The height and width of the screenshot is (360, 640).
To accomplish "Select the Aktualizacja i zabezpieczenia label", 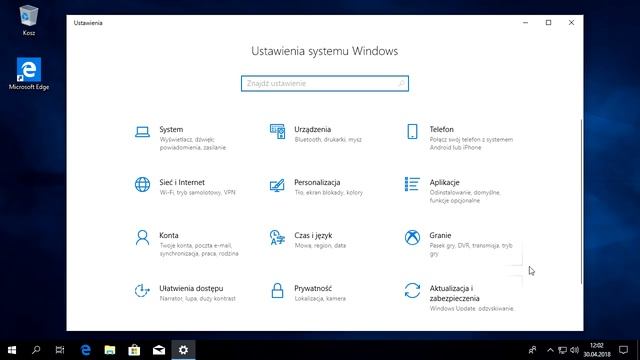I will [x=454, y=293].
